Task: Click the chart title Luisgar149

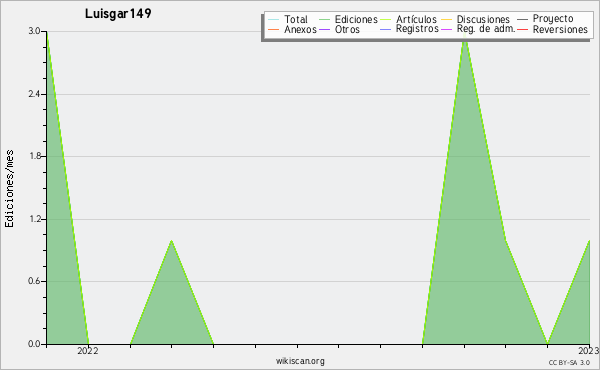Action: click(118, 13)
